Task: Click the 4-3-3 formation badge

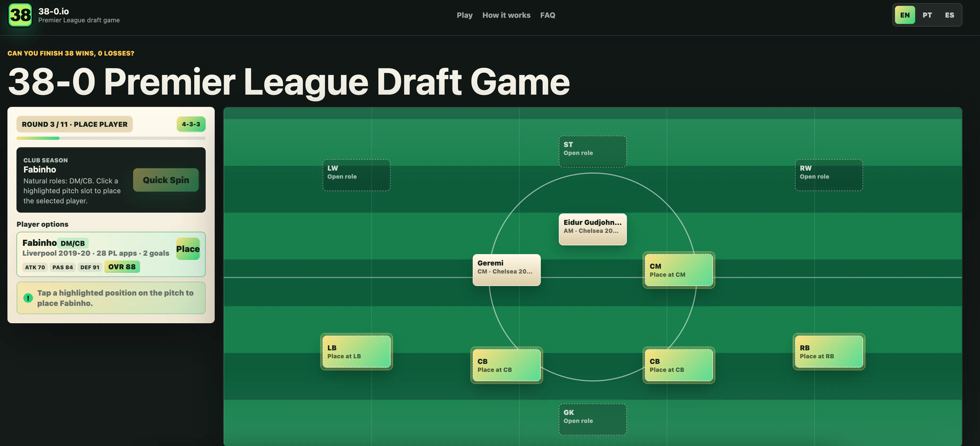Action: click(191, 124)
